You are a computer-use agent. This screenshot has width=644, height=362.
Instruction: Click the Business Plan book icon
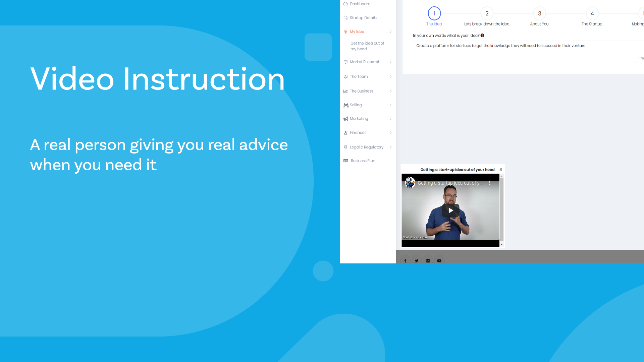[x=346, y=161]
